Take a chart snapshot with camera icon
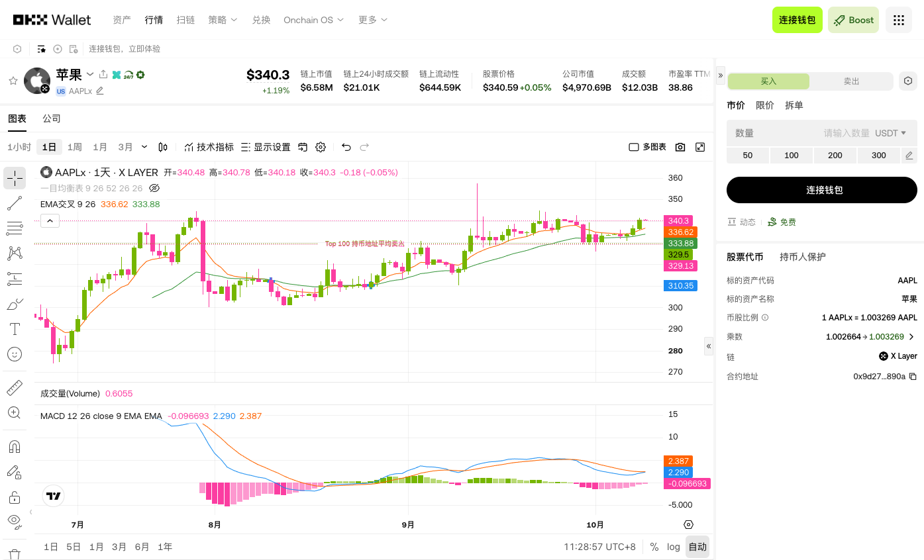 tap(680, 147)
